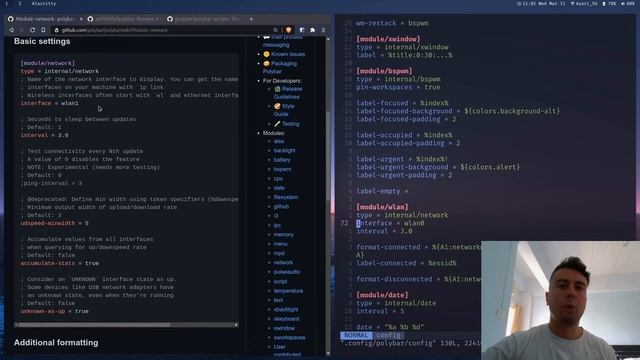
Task: Open the cpu module link
Action: click(x=278, y=178)
